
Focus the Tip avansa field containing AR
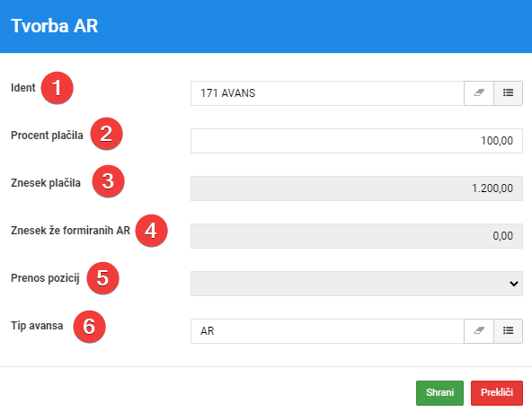point(327,331)
